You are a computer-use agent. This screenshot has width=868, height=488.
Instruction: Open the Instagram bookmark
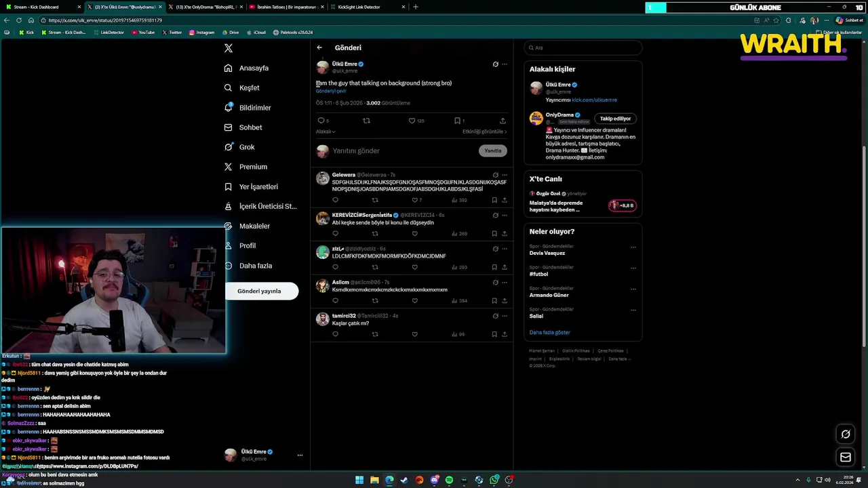[201, 33]
